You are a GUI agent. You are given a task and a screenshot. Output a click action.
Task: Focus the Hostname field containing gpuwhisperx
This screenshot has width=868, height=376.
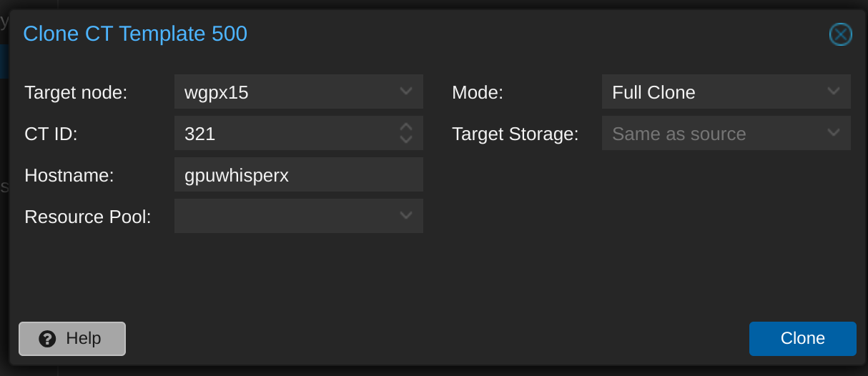pos(299,174)
